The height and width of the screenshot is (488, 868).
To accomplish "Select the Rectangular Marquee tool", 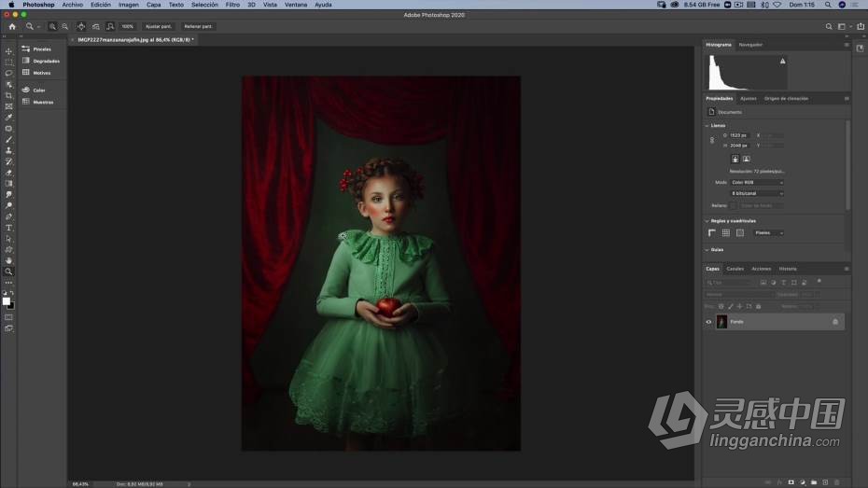I will pyautogui.click(x=8, y=62).
